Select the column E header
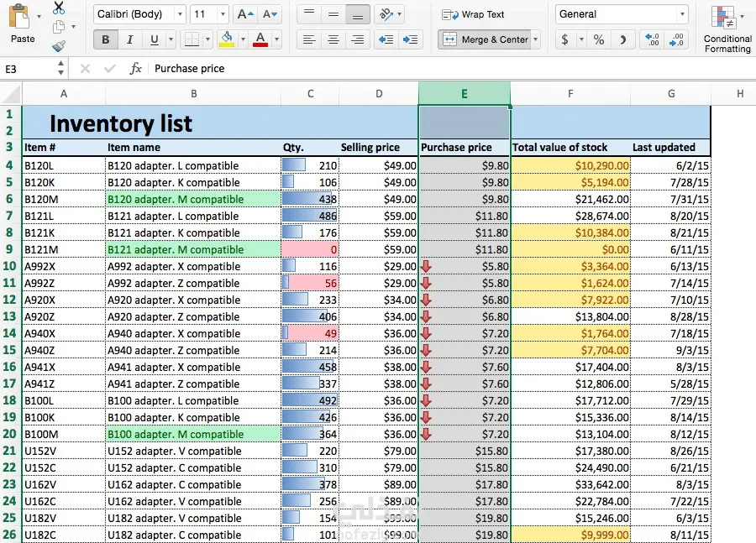This screenshot has height=543, width=756. pos(465,93)
